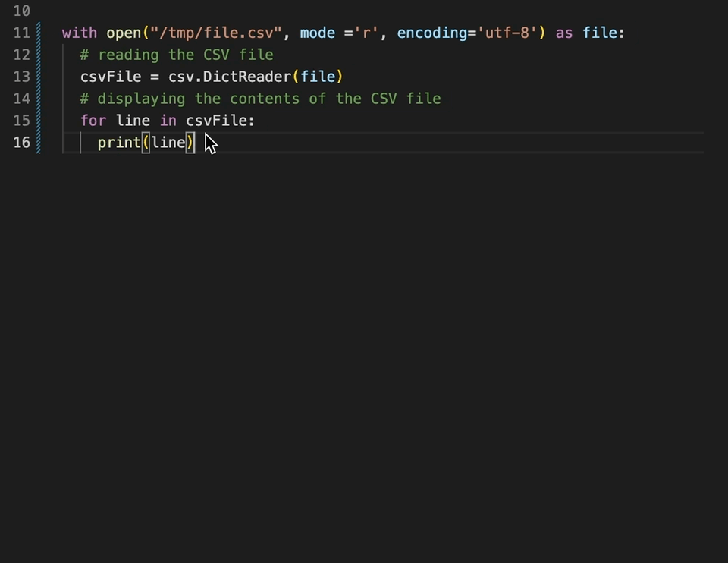Click the 'print' function on line 16
Viewport: 728px width, 563px height.
click(119, 143)
